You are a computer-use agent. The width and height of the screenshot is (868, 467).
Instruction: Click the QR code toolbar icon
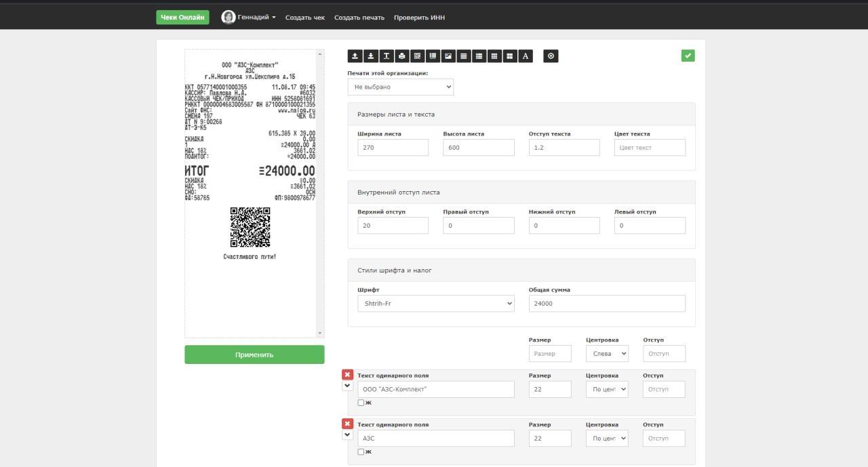pos(417,56)
